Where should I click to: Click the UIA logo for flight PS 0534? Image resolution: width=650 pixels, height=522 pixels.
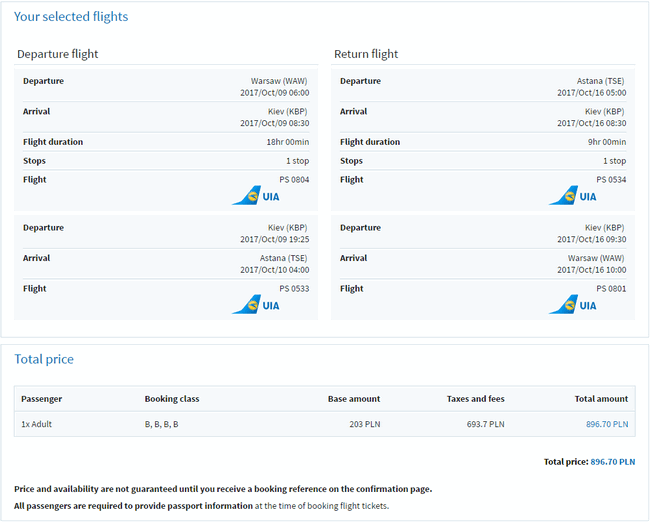pos(572,196)
